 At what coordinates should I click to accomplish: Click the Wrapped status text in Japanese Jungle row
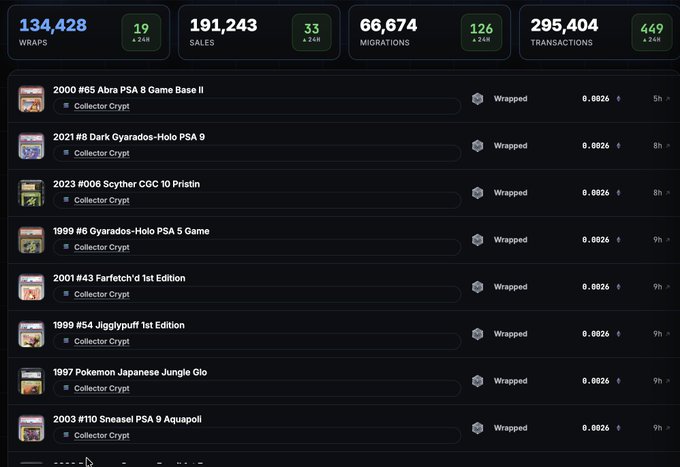[x=510, y=381]
